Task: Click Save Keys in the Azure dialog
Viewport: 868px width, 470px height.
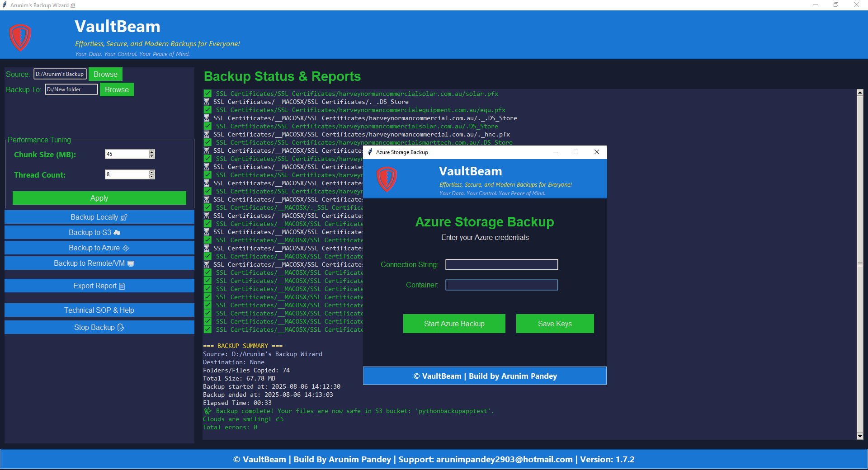Action: pyautogui.click(x=554, y=324)
